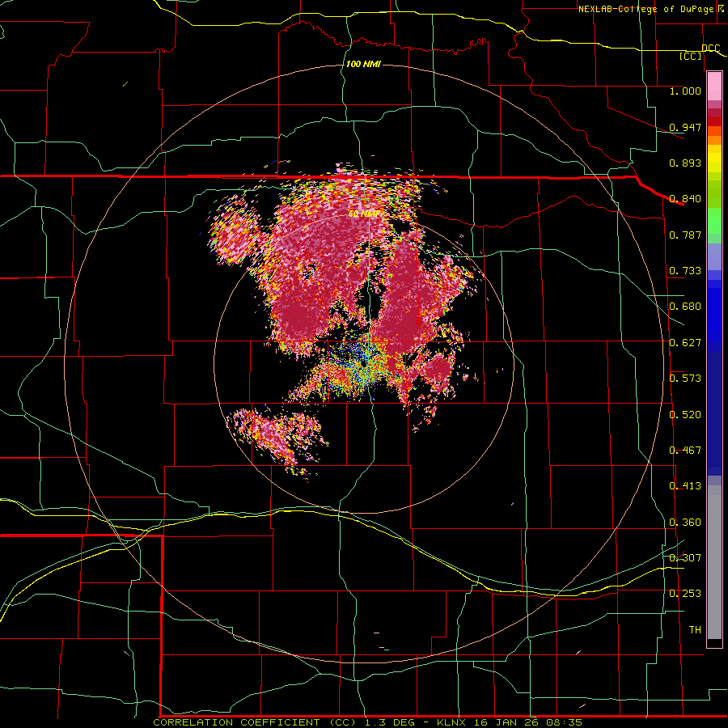Click the 100 NMI range ring label
The width and height of the screenshot is (728, 728).
coord(363,64)
